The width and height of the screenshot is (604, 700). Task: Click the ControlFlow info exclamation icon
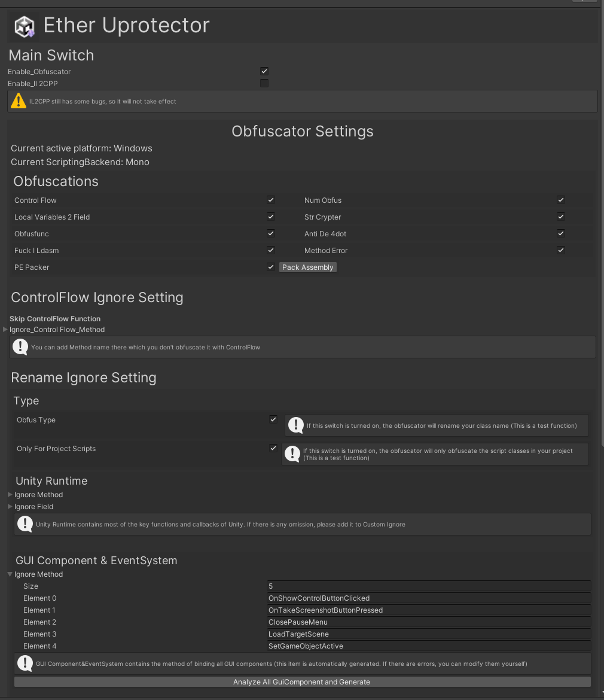click(x=20, y=347)
